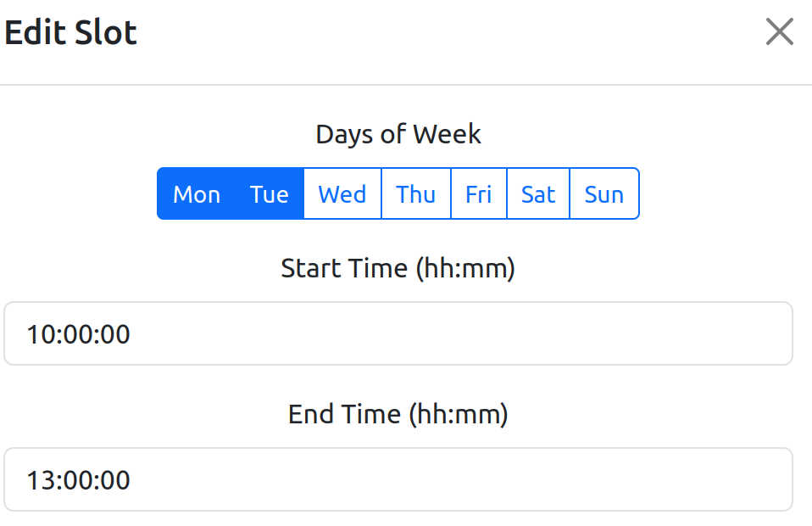Click the Start Time (hh:mm) label

[398, 268]
